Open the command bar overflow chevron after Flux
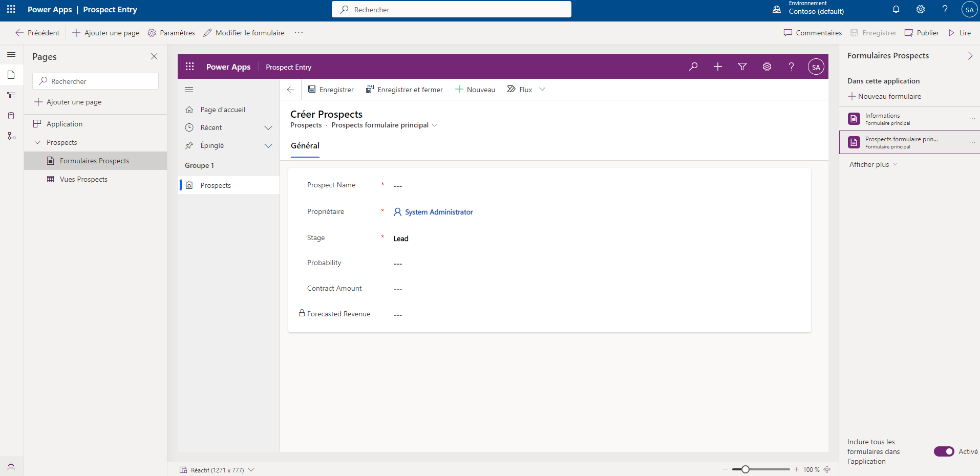 [542, 89]
